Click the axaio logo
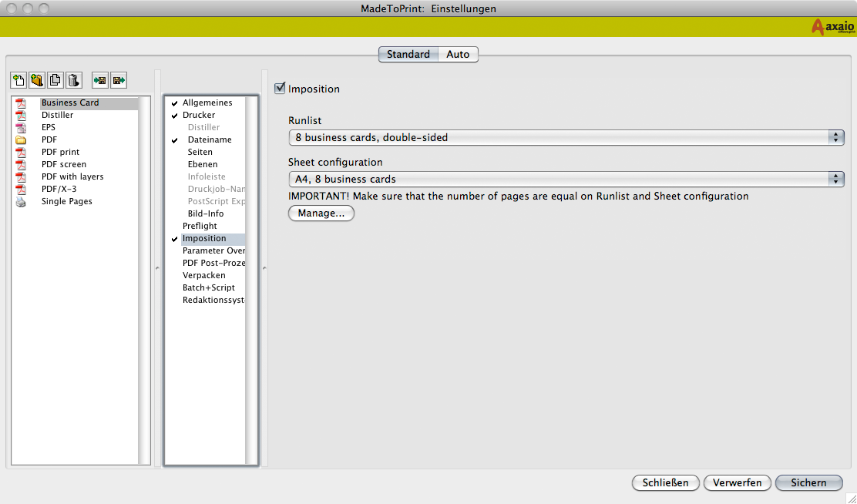 tap(832, 27)
